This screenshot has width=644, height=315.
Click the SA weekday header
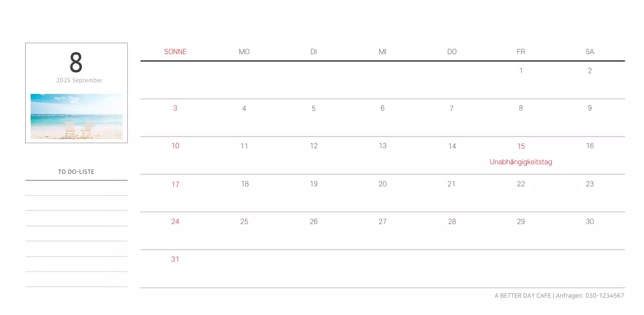pyautogui.click(x=590, y=52)
